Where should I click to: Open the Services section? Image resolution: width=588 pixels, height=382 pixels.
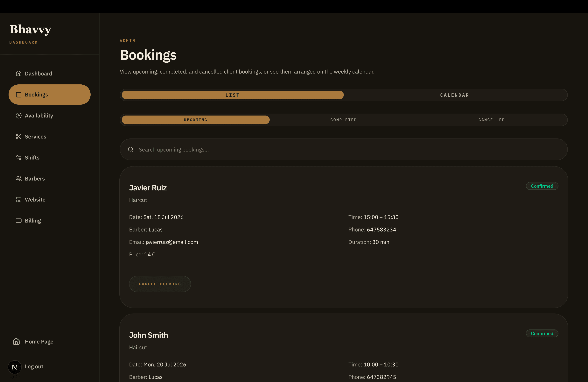pyautogui.click(x=49, y=137)
